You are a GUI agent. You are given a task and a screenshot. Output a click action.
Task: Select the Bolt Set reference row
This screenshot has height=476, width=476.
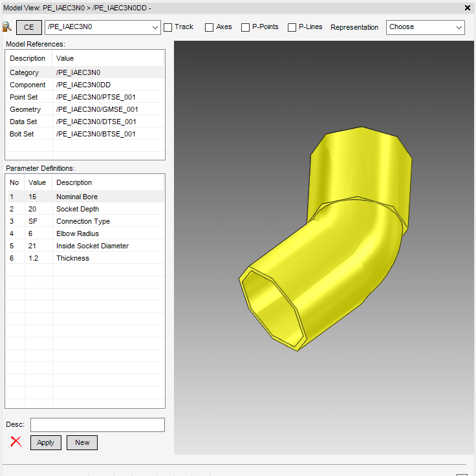[84, 134]
